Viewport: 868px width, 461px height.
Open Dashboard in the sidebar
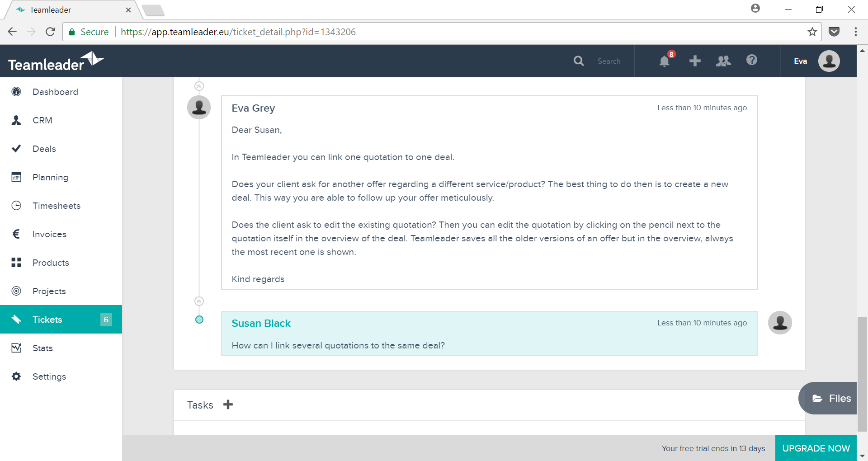click(61, 92)
